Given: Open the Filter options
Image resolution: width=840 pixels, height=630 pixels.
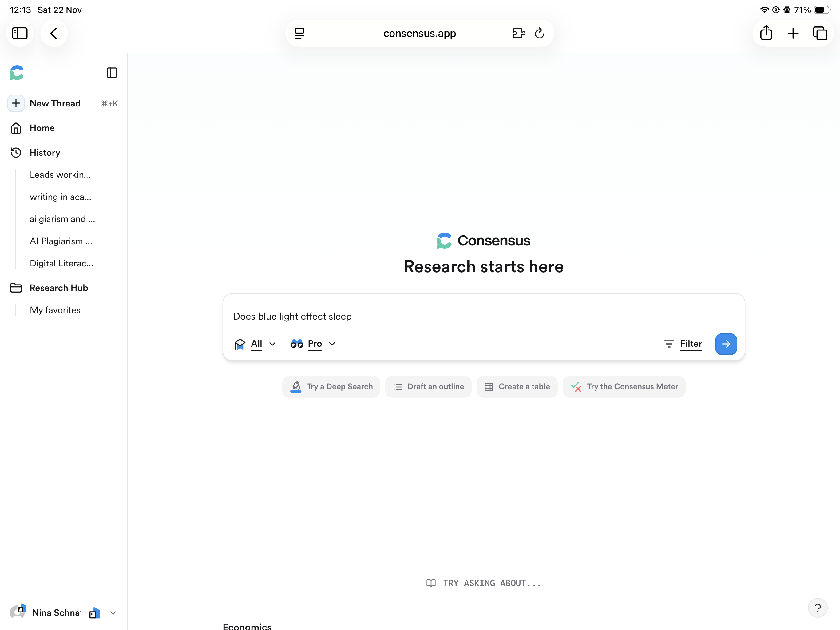Looking at the screenshot, I should coord(683,344).
